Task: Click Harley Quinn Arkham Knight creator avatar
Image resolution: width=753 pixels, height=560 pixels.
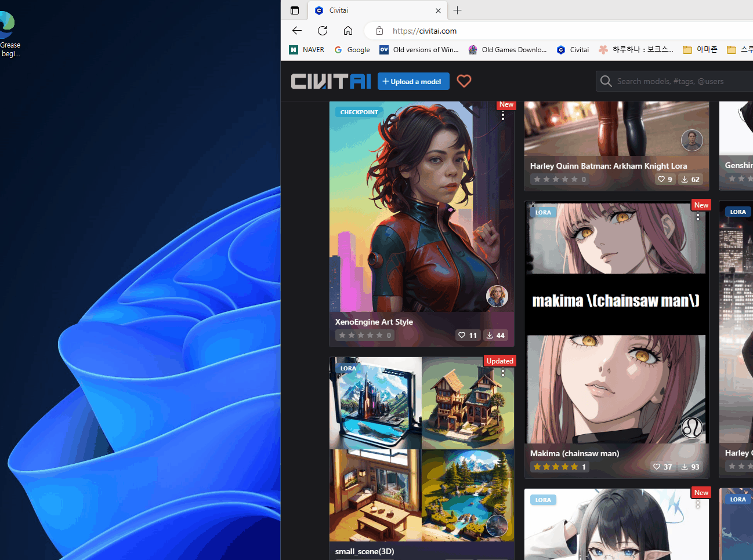Action: [x=692, y=140]
